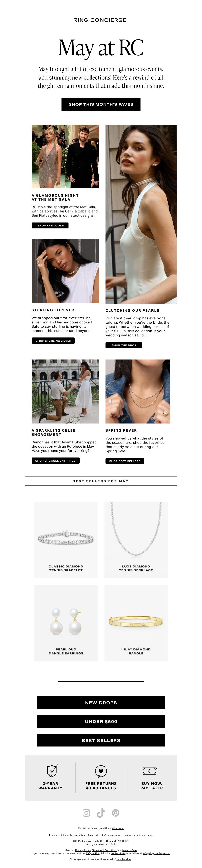This screenshot has width=202, height=868.
Task: Open the Instagram social icon
Action: tap(86, 813)
